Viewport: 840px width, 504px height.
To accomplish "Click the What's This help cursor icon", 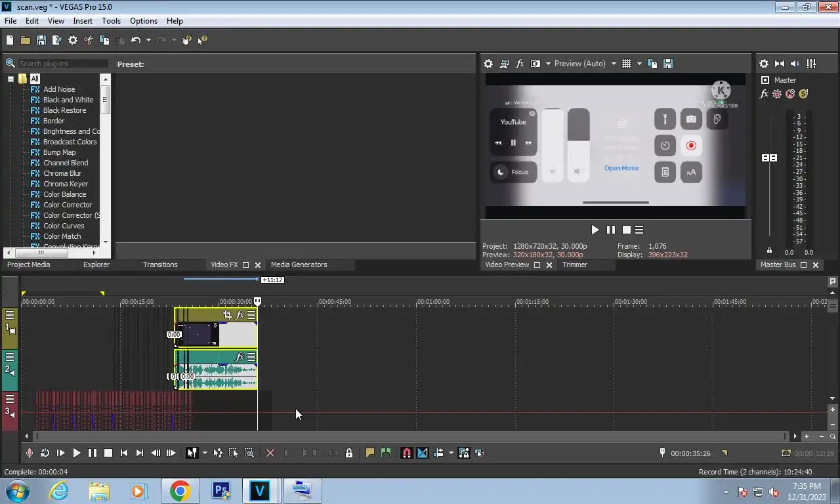I will pos(203,40).
